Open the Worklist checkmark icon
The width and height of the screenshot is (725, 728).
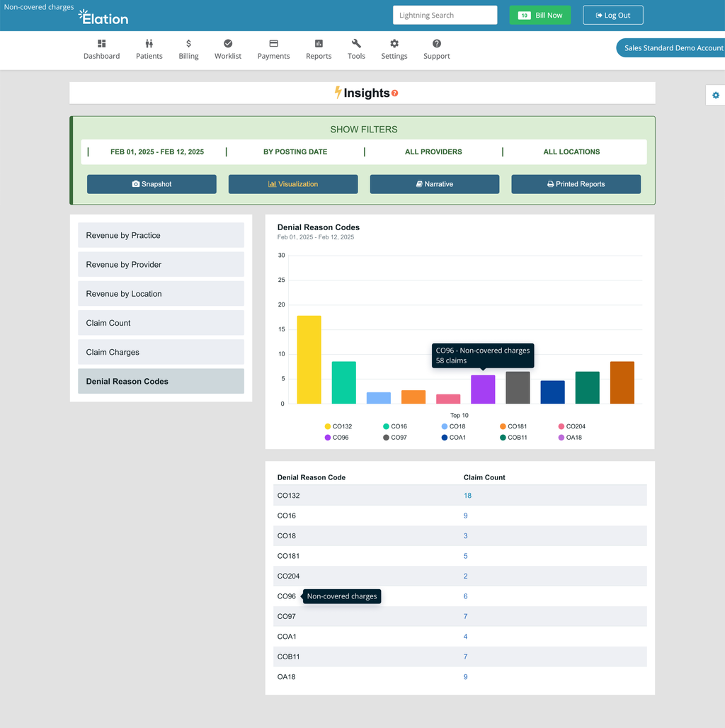pyautogui.click(x=228, y=44)
